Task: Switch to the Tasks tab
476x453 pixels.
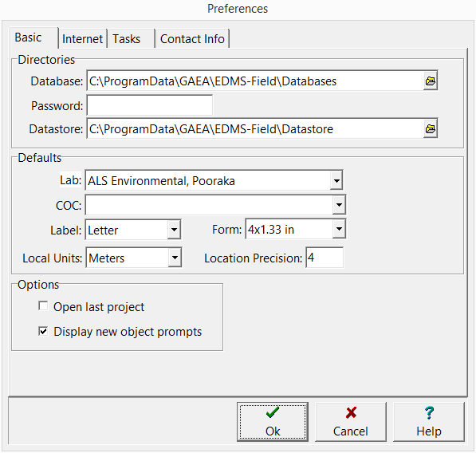Action: [x=131, y=39]
